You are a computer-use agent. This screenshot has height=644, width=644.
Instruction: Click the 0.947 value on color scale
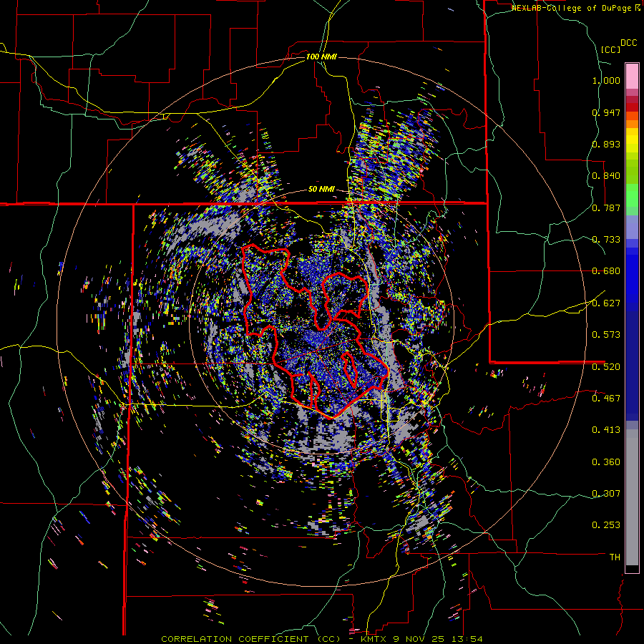606,112
